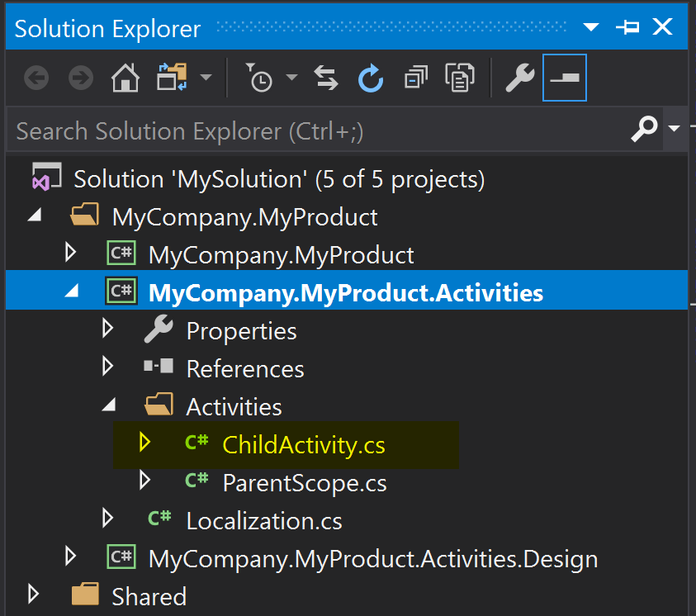
Task: Type in Search Solution Explorer field
Action: coord(314,130)
